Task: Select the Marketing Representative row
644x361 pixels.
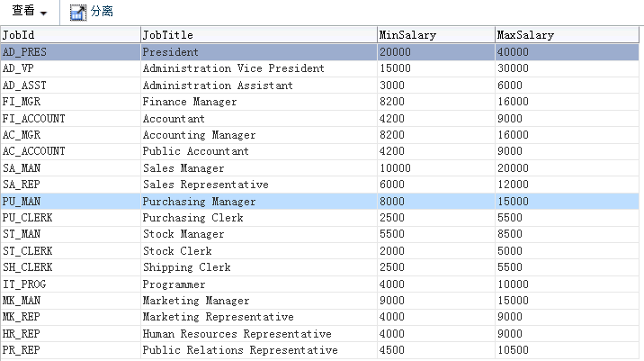Action: pyautogui.click(x=218, y=317)
